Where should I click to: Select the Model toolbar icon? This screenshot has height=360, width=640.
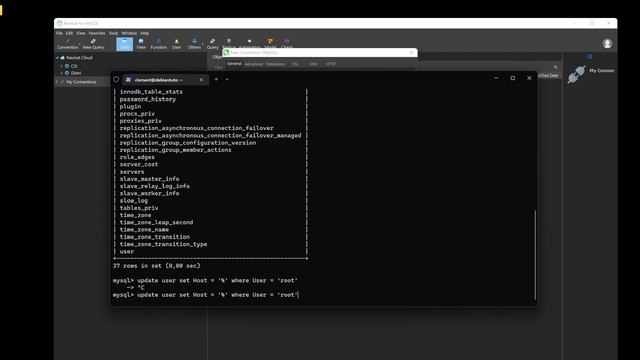(270, 42)
